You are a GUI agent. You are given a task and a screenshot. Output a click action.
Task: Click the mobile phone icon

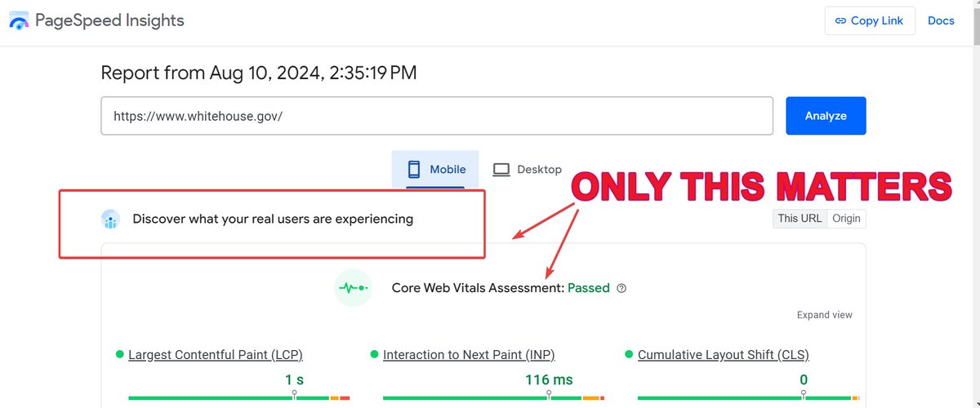click(414, 170)
